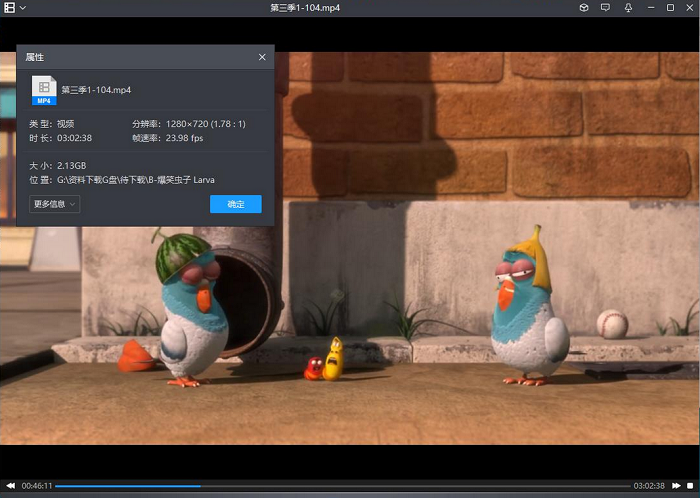Minimize the video player window
The width and height of the screenshot is (700, 498).
(649, 8)
